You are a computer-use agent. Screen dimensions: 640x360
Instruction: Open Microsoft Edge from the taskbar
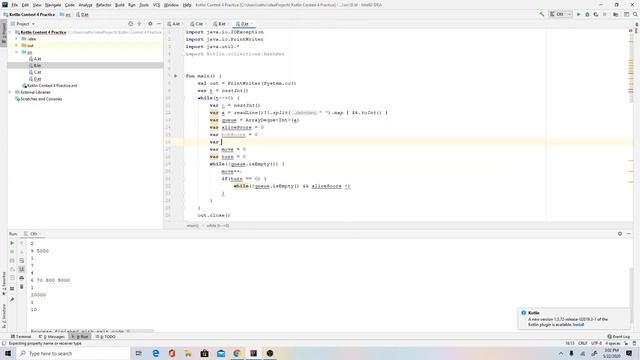pos(156,353)
